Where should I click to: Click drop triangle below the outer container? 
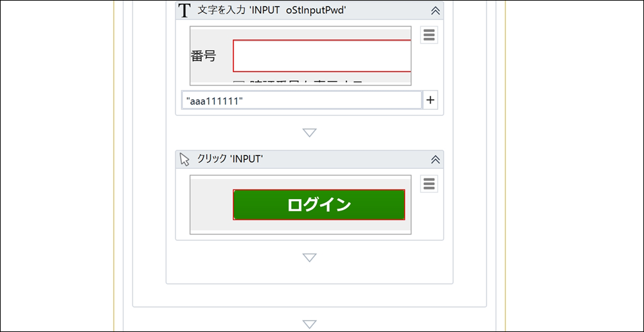coord(309,324)
